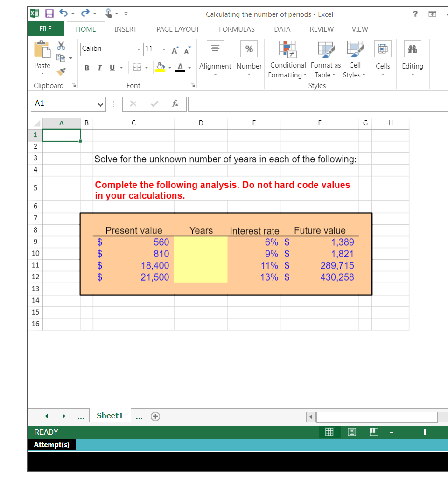Toggle bold formatting
This screenshot has height=477, width=448.
coord(86,68)
